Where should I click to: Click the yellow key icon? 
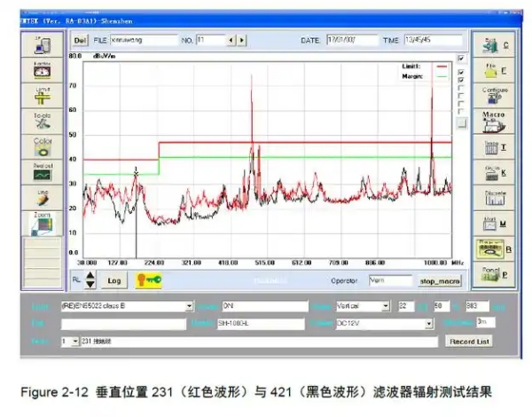pyautogui.click(x=148, y=279)
